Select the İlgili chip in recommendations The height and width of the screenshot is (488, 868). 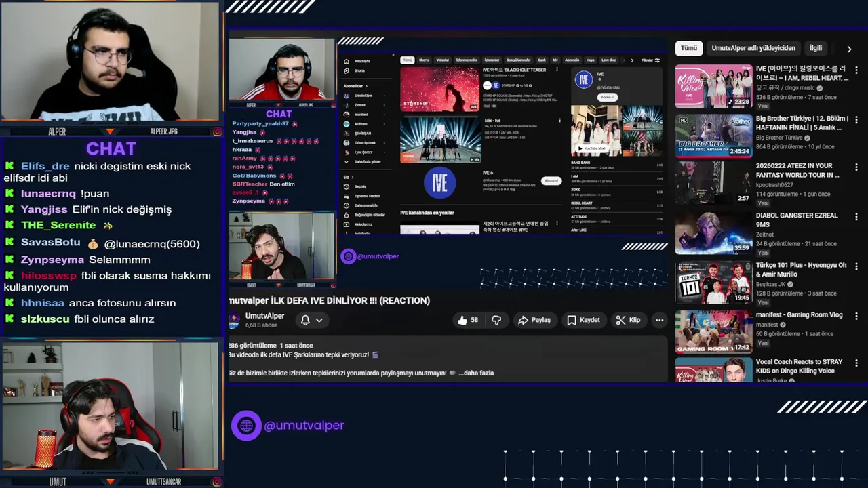(x=816, y=48)
